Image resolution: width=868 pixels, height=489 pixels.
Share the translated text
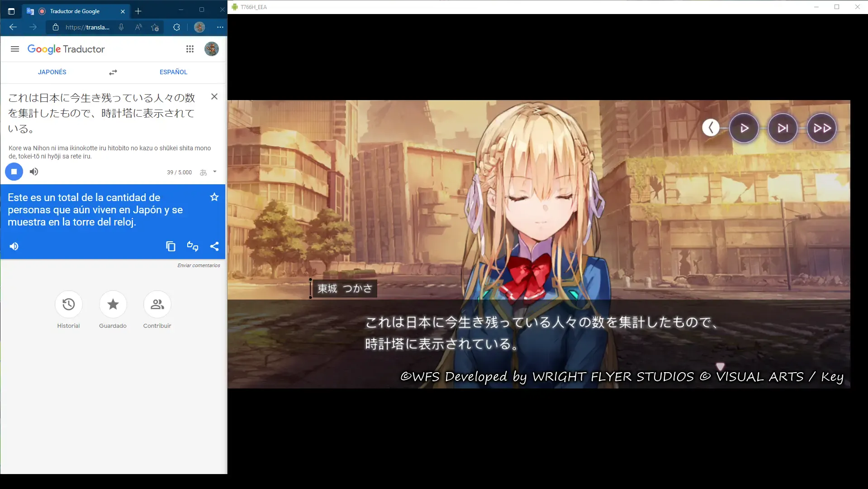214,246
